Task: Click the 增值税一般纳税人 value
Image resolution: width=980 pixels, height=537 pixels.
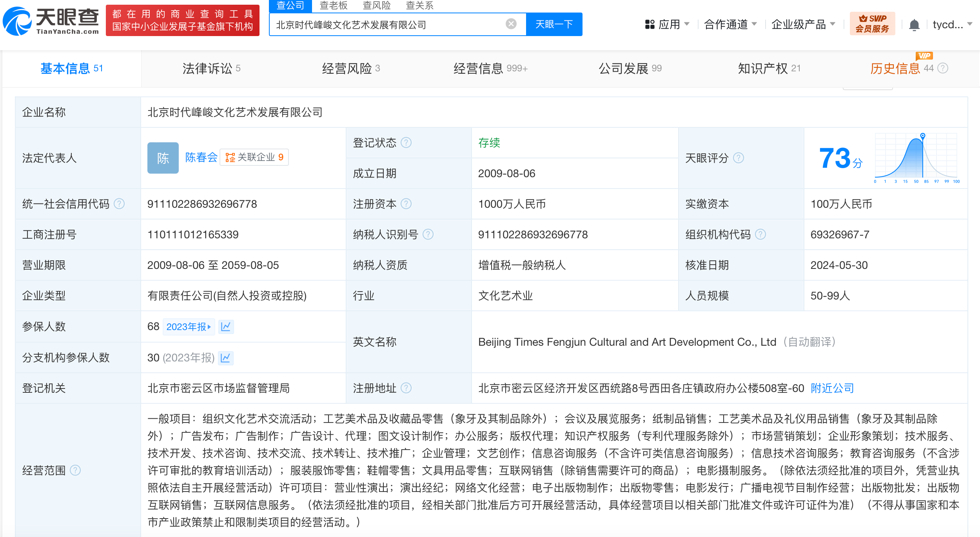Action: (522, 265)
